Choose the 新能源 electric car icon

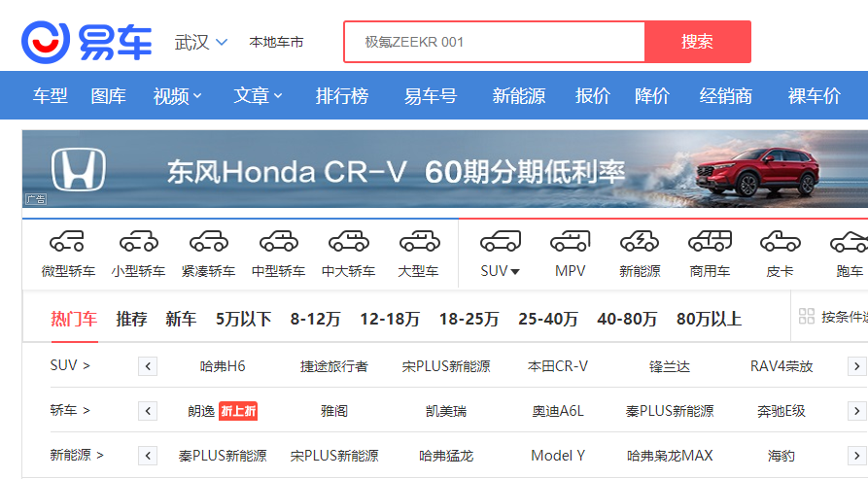click(640, 242)
